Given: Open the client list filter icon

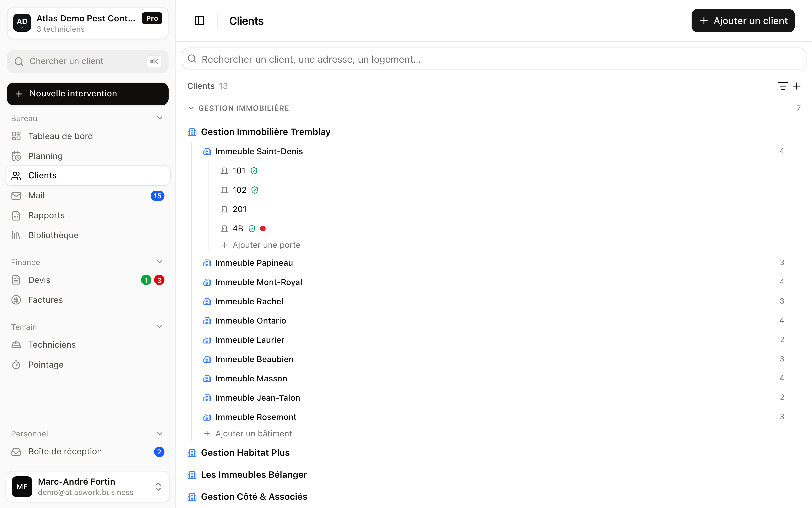Looking at the screenshot, I should point(783,86).
